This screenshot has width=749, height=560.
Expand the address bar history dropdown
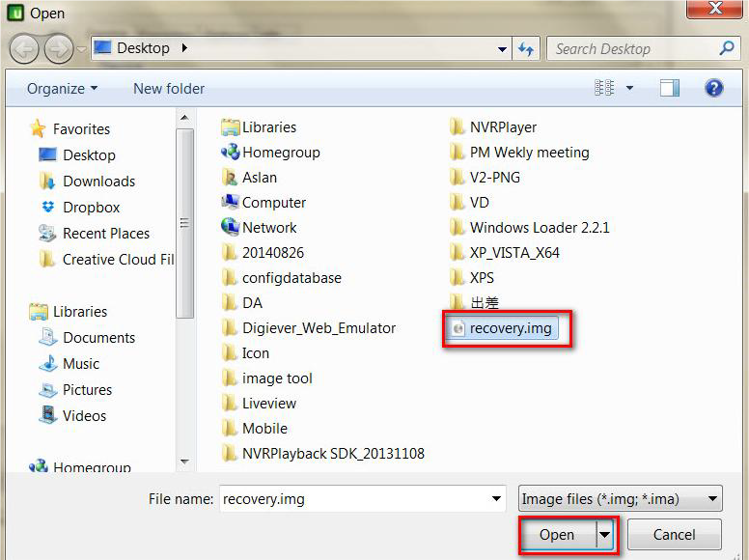(x=502, y=48)
